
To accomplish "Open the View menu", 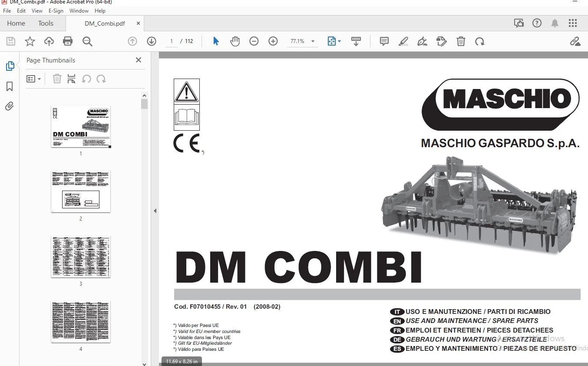I will coord(37,11).
